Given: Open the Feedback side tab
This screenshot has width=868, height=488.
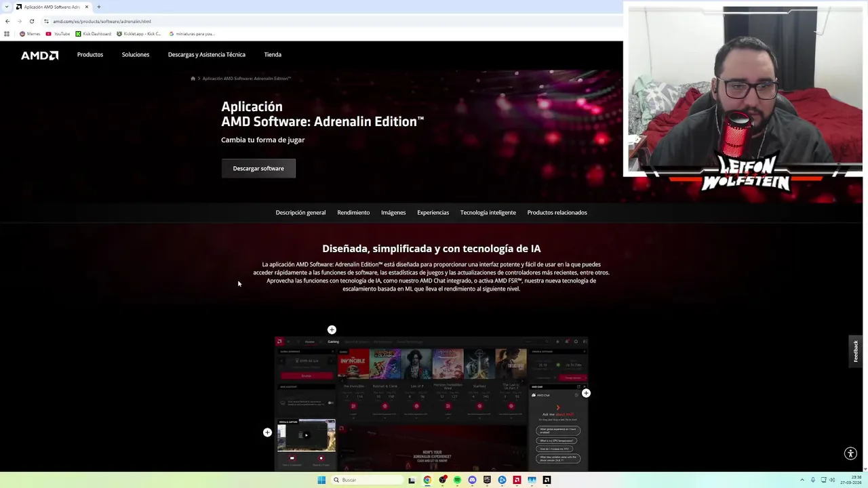Looking at the screenshot, I should pyautogui.click(x=856, y=351).
